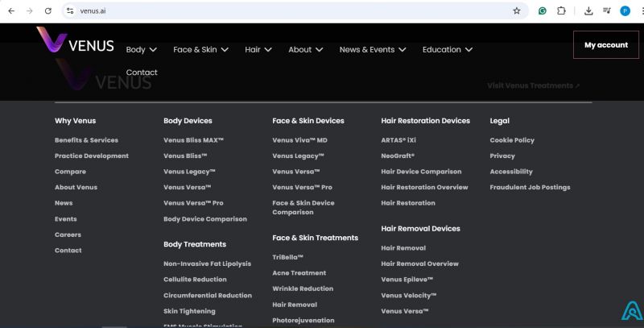Viewport: 644px width, 328px height.
Task: Open the Privacy legal link
Action: tap(502, 156)
